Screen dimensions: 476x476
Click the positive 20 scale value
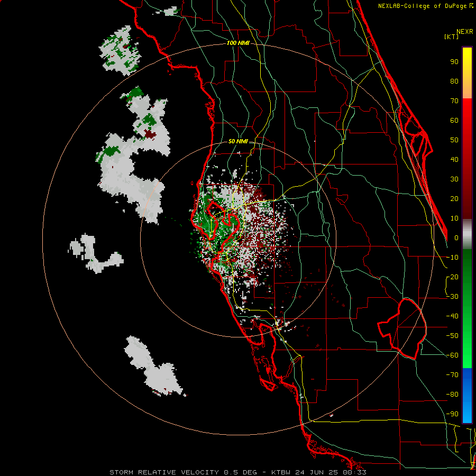coord(454,198)
